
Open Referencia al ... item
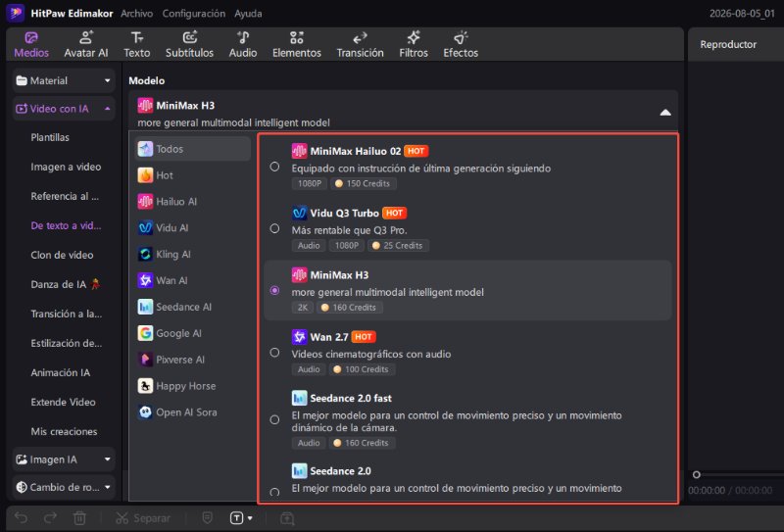65,196
